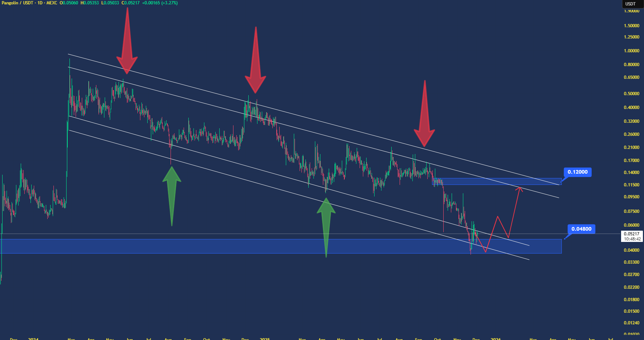The height and width of the screenshot is (340, 644).
Task: Click 2025 on the time axis
Action: click(x=265, y=339)
